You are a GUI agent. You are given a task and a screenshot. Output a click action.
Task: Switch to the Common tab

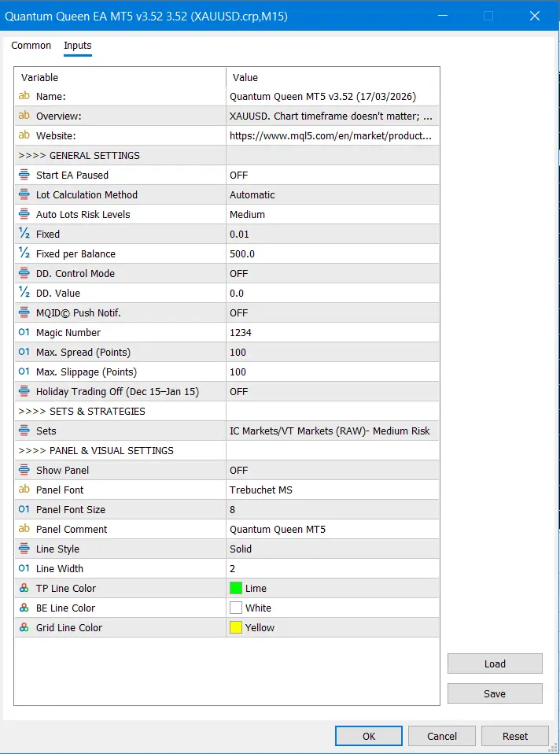(x=31, y=46)
